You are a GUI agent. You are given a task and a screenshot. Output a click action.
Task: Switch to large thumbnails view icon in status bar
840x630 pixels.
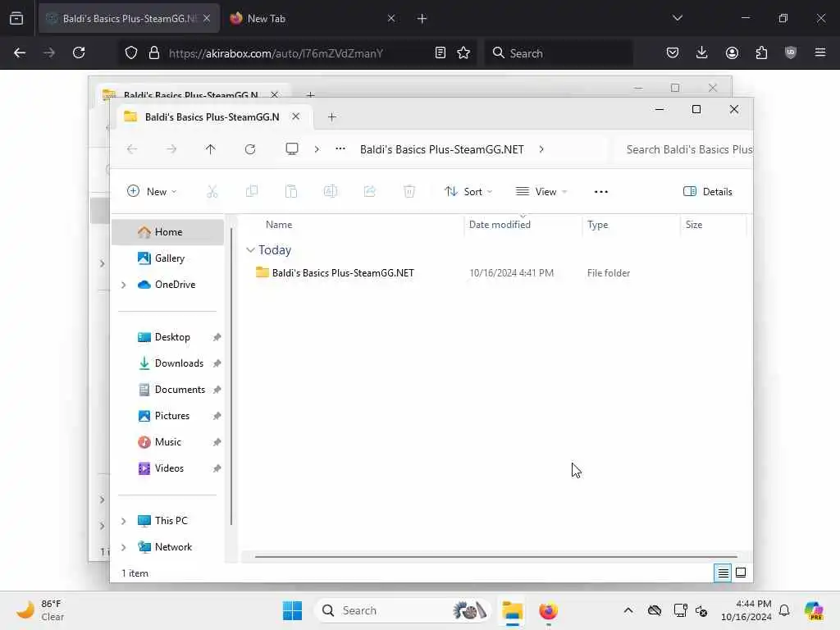741,573
